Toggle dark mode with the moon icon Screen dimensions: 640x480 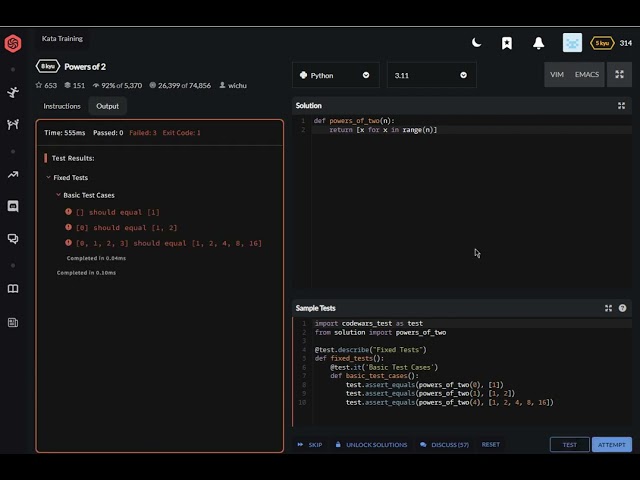click(476, 42)
